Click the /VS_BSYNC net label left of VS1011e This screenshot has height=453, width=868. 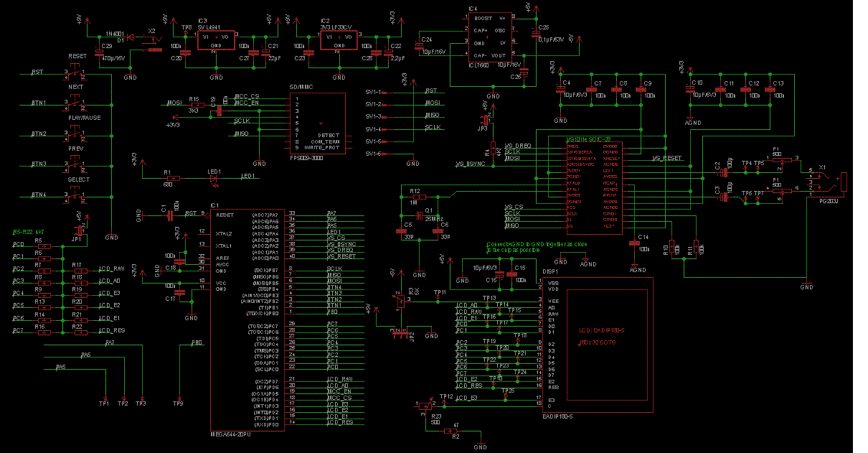(471, 164)
